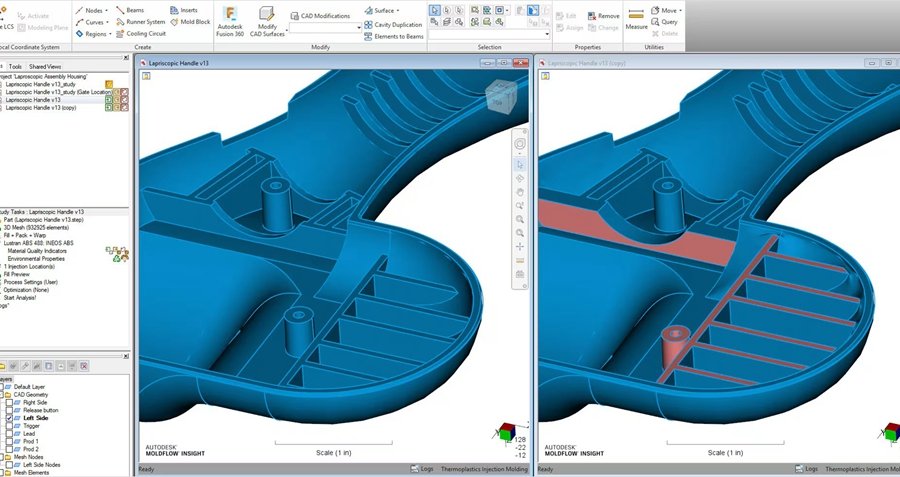Open the Curves dropdown arrow
Viewport: 900px width, 477px height.
click(x=107, y=22)
